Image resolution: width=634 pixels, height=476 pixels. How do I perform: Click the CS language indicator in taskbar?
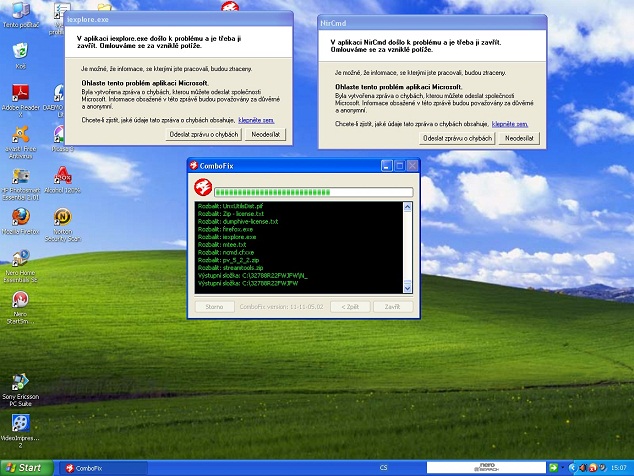(x=383, y=468)
